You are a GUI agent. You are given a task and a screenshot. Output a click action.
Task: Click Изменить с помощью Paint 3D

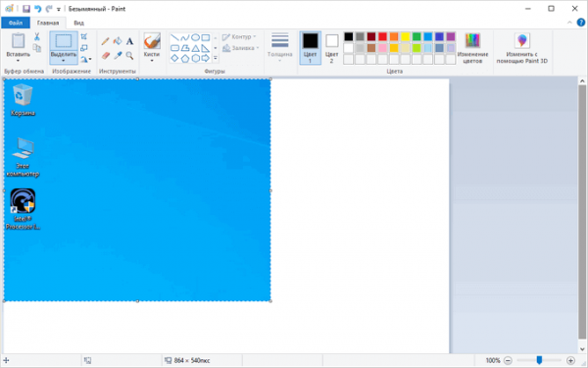tap(522, 48)
